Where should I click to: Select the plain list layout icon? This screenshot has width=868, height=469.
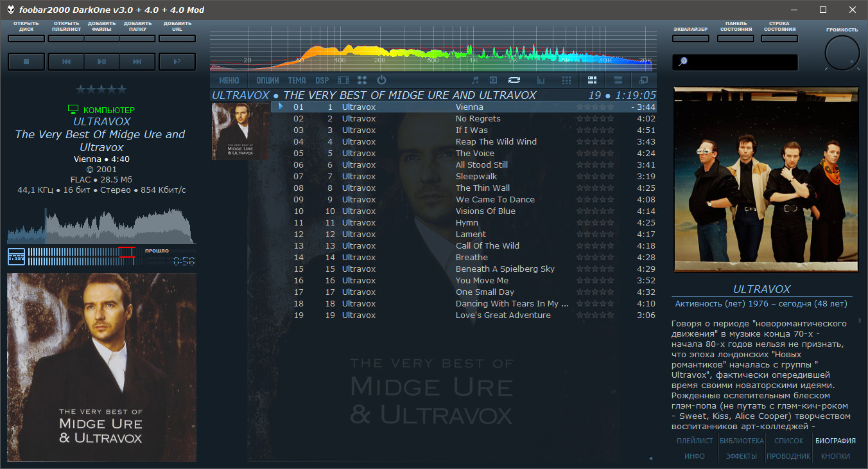[x=618, y=80]
